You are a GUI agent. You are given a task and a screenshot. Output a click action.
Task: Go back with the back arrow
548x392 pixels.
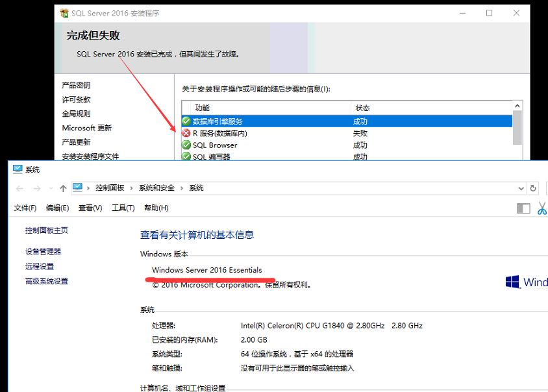pyautogui.click(x=19, y=189)
